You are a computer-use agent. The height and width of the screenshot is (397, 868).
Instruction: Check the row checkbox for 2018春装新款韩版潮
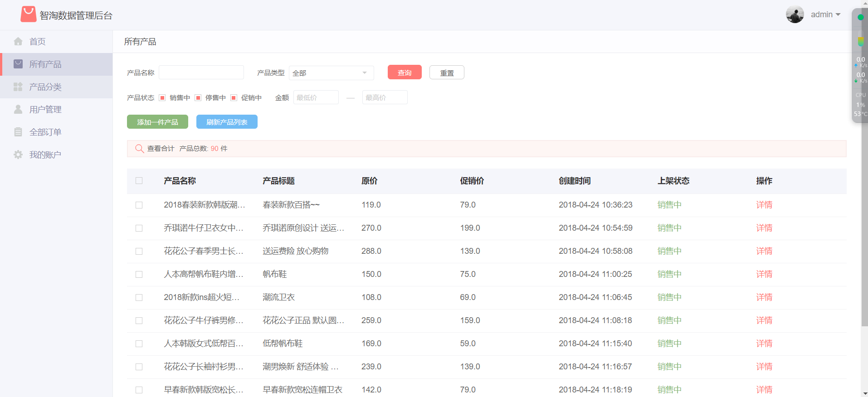tap(139, 205)
